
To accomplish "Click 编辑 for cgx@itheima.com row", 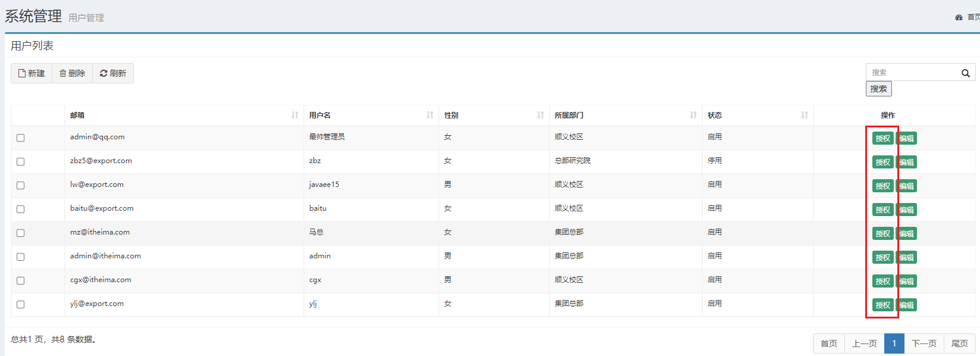I will point(906,281).
